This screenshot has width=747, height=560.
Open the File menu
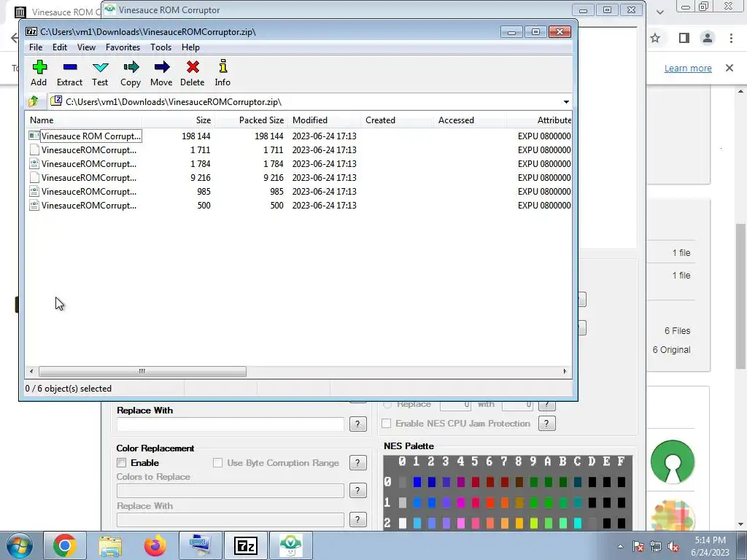pos(36,47)
